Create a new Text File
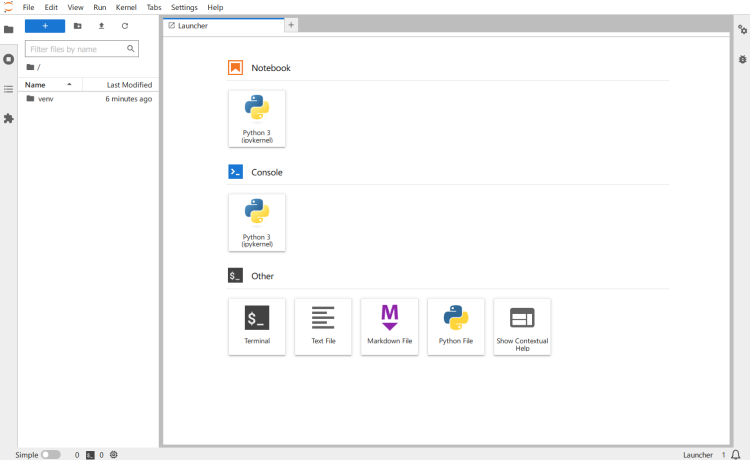 click(x=323, y=327)
